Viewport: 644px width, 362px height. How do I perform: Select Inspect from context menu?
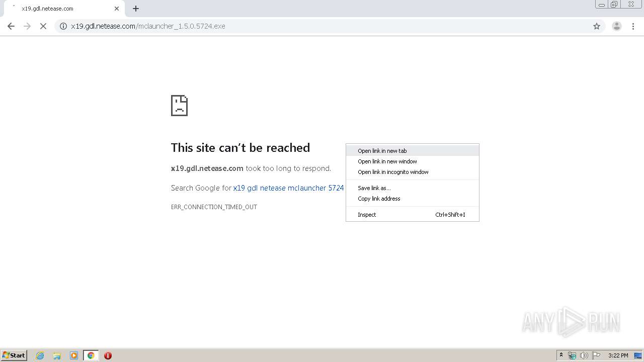[413, 215]
